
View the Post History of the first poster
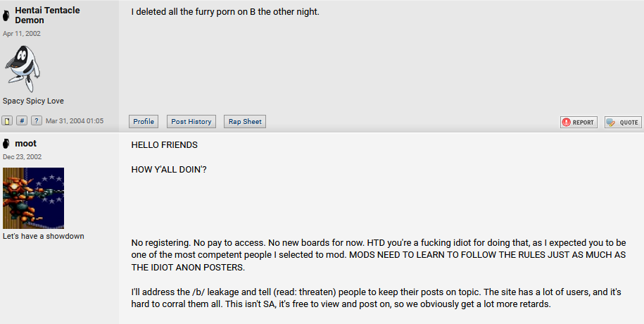point(191,121)
